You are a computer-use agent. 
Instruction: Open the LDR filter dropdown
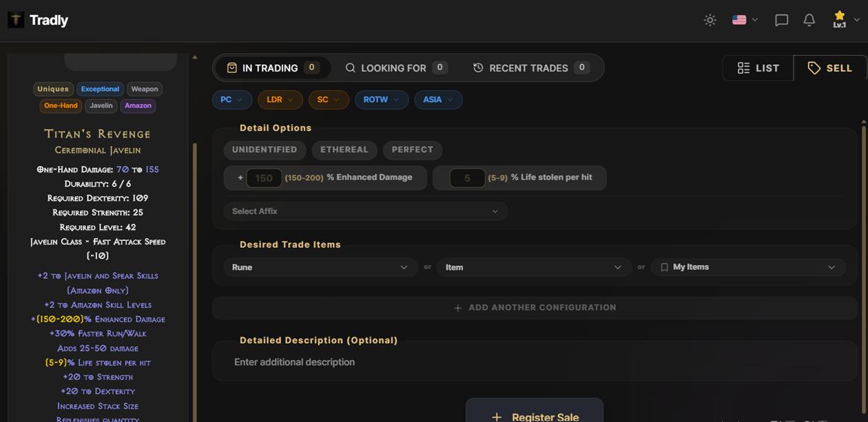(280, 100)
